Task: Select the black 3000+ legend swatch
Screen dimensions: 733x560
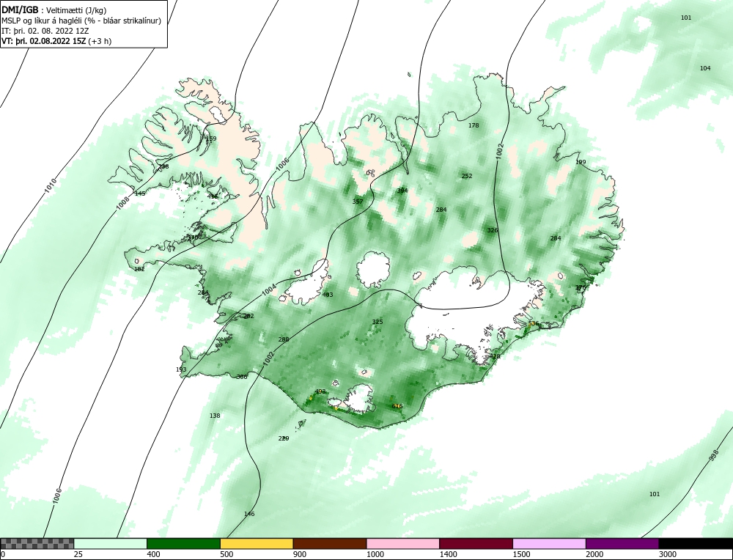Action: [x=696, y=543]
